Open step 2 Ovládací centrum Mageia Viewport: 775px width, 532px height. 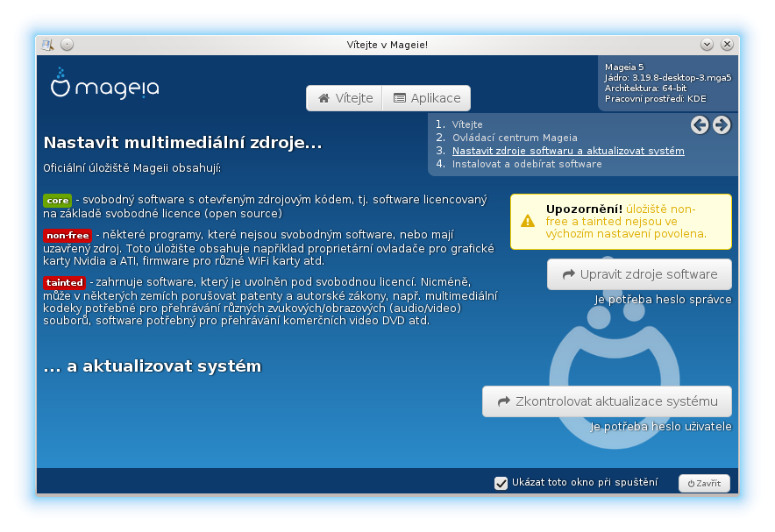(x=515, y=138)
